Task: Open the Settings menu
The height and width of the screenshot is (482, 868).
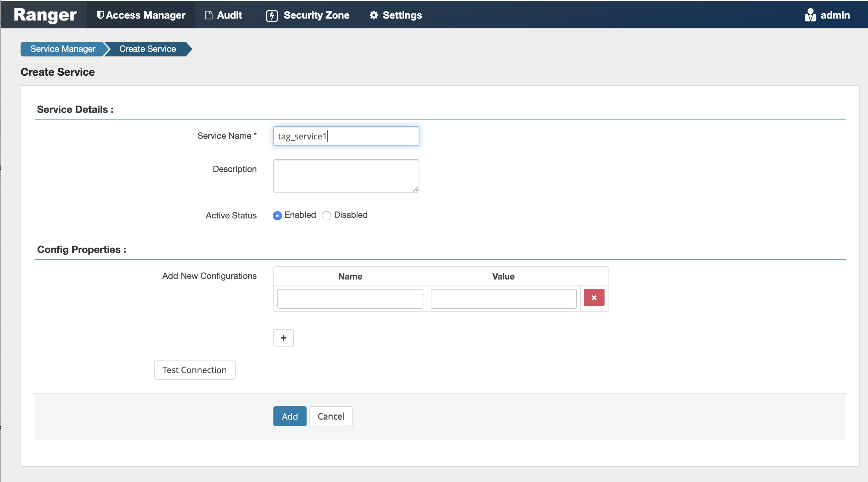Action: coord(402,15)
